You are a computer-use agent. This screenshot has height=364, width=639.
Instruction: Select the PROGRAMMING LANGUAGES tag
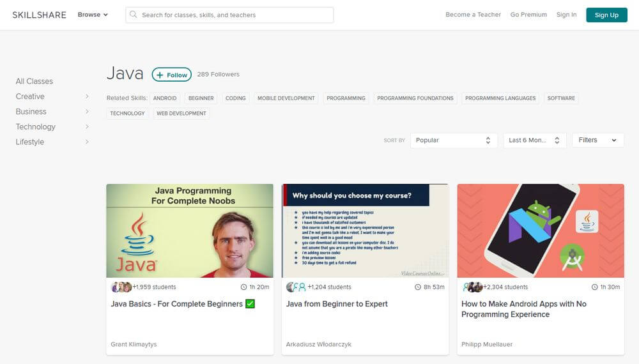pyautogui.click(x=500, y=98)
